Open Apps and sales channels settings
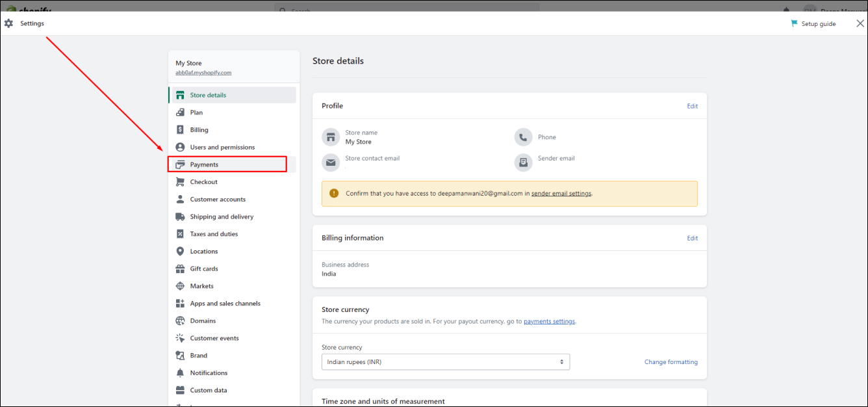This screenshot has width=868, height=407. pos(233,303)
